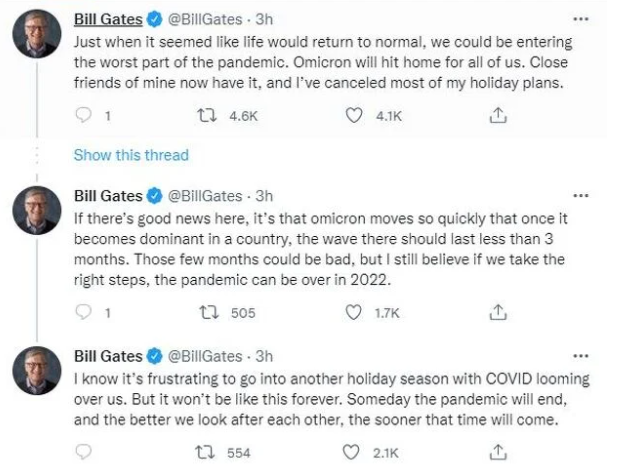Like the tweet with 2.1K likes
Image resolution: width=632 pixels, height=465 pixels.
coord(352,452)
